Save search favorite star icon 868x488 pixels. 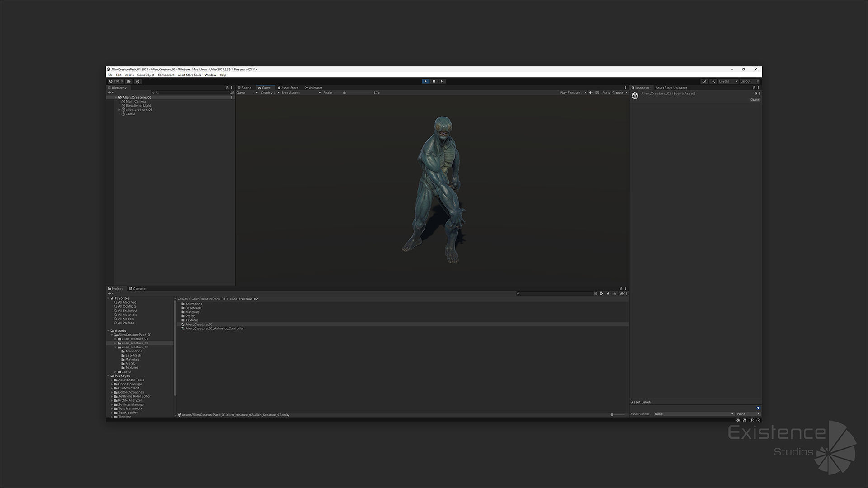(x=614, y=294)
